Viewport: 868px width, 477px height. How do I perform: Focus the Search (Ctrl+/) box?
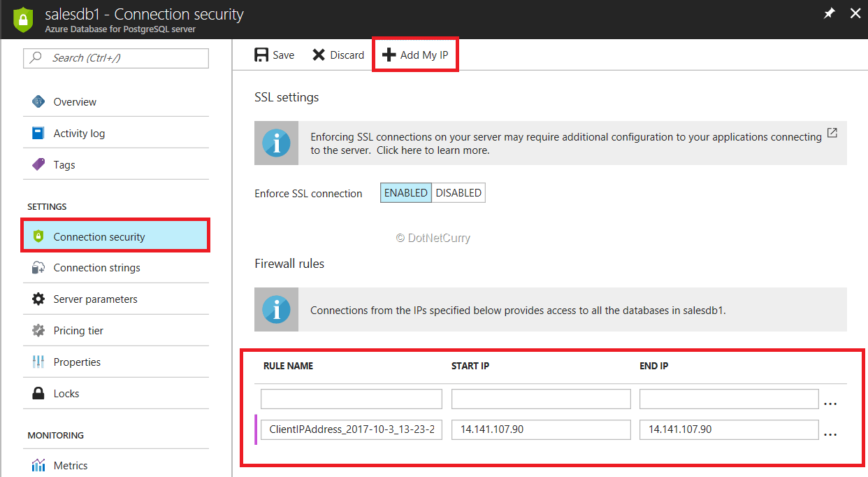pyautogui.click(x=116, y=58)
